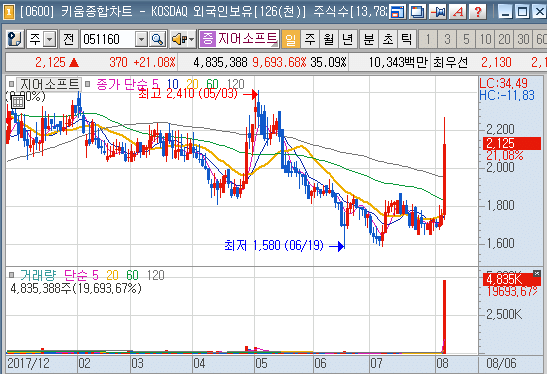Click the moving average 120 legend value
Image resolution: width=547 pixels, height=374 pixels.
click(235, 84)
